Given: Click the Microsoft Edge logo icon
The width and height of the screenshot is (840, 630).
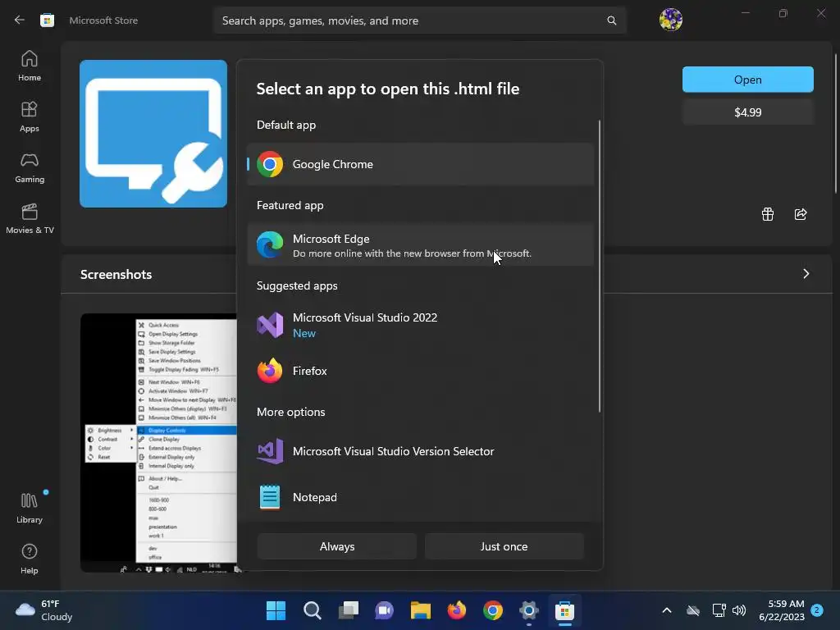Looking at the screenshot, I should [x=270, y=244].
